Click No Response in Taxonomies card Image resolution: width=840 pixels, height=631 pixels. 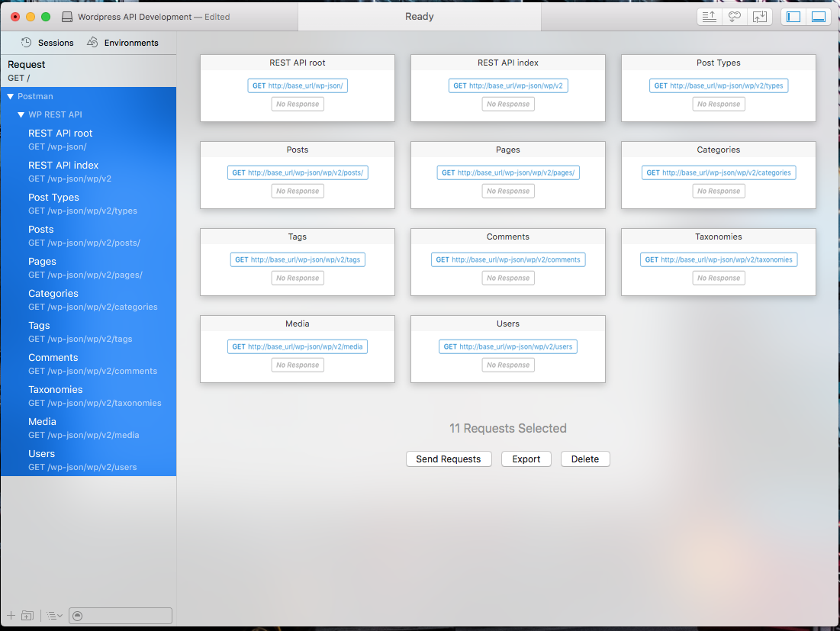click(719, 278)
